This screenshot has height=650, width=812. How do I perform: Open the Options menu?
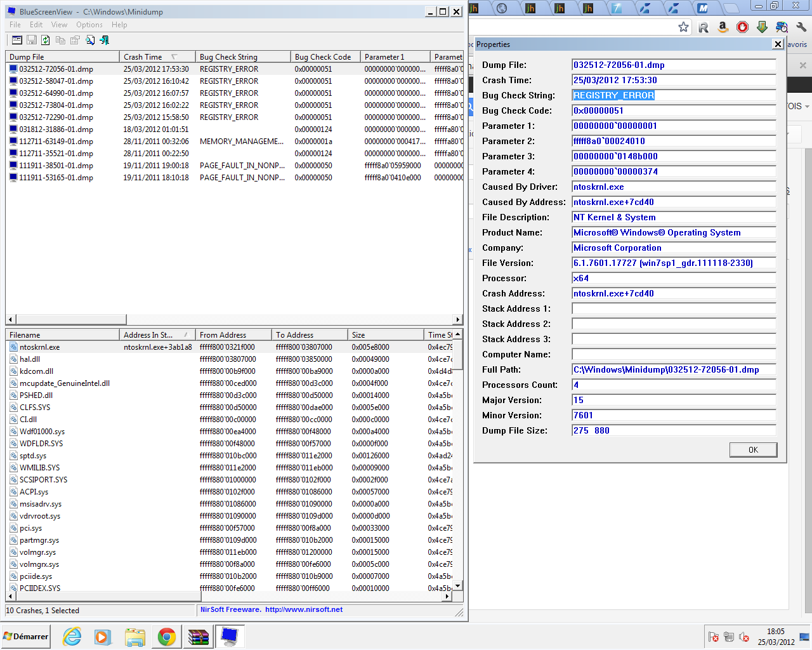(89, 25)
